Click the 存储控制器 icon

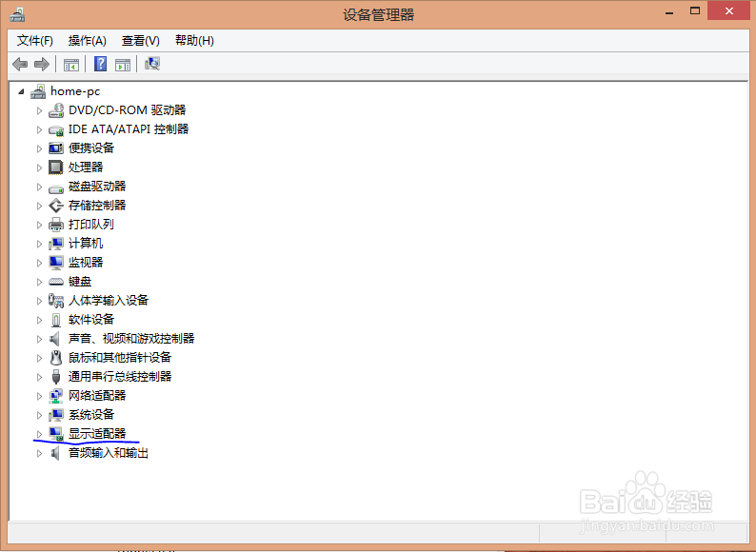56,206
